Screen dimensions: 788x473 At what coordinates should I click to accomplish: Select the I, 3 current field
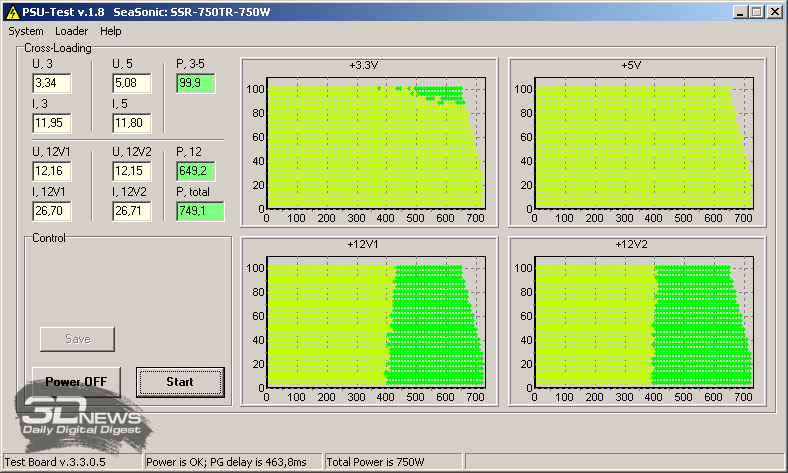click(51, 123)
